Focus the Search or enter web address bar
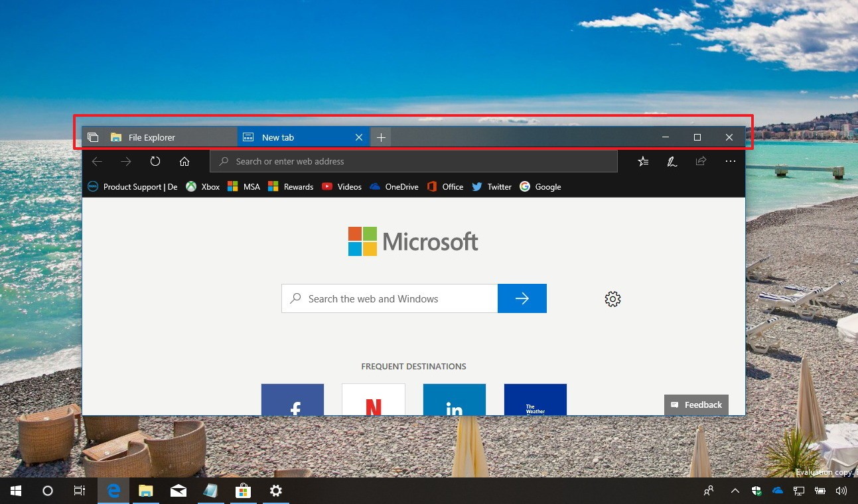858x504 pixels. [x=413, y=161]
